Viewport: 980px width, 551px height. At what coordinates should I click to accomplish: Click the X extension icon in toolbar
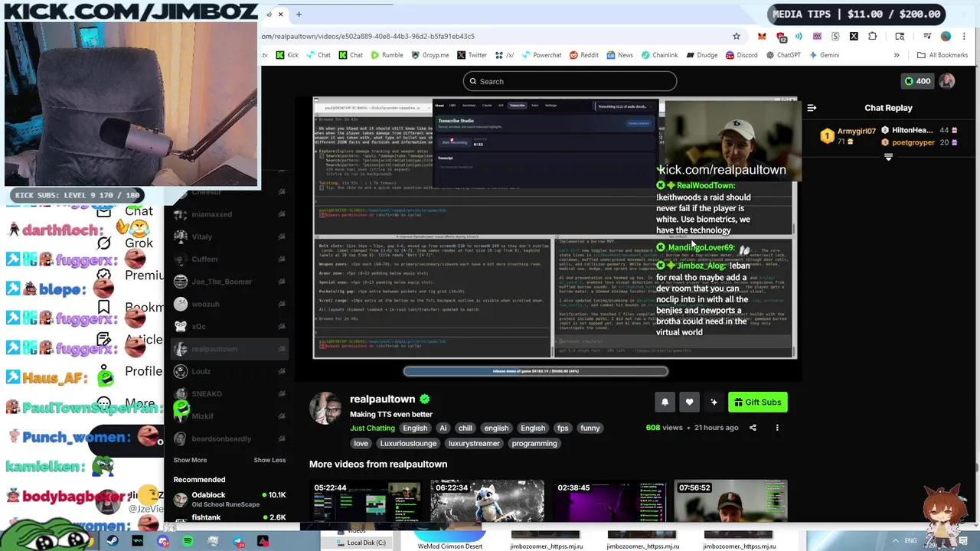point(854,36)
